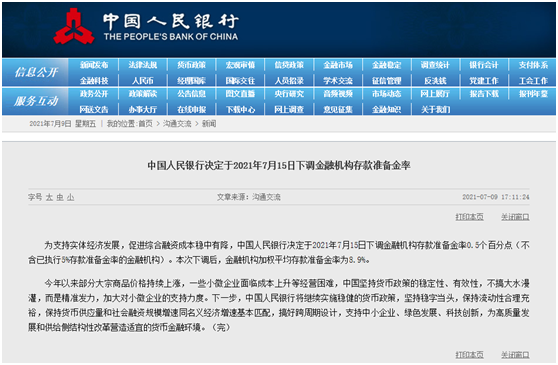Viewport: 558px width, 365px height.
Task: Click 打印本页 link after the article end
Action: pyautogui.click(x=469, y=354)
